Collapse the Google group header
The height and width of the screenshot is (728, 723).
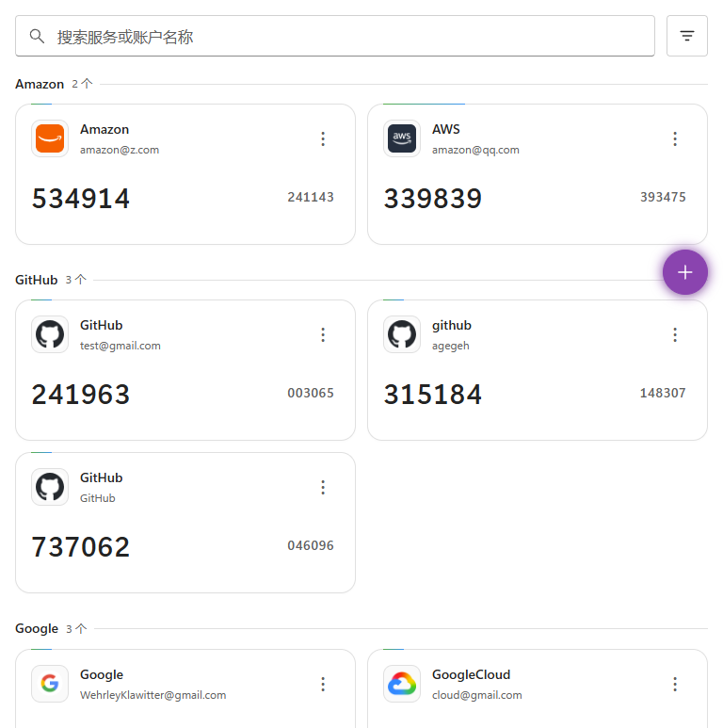coord(37,629)
